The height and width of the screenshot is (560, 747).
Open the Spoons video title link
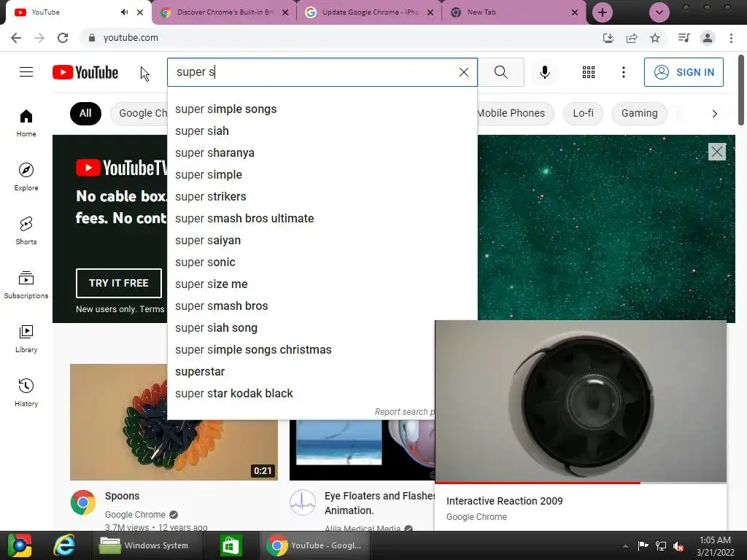[x=122, y=496]
